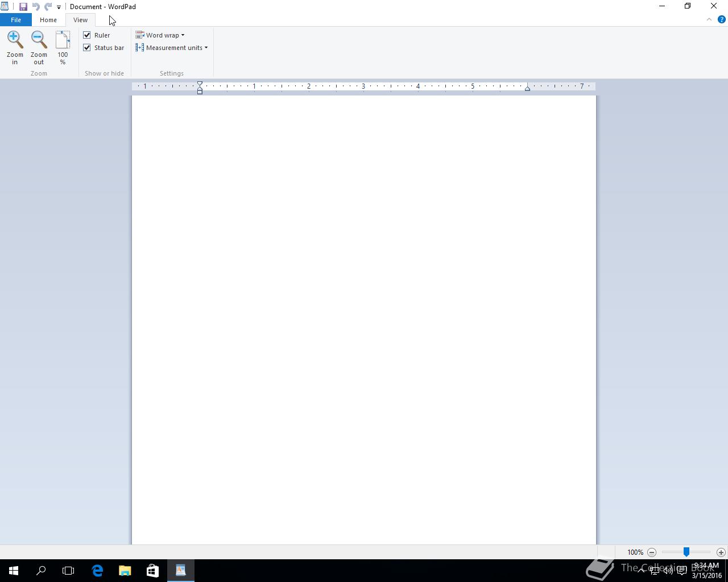Click the minus zoom button in status bar
Viewport: 728px width, 582px height.
[x=652, y=552]
